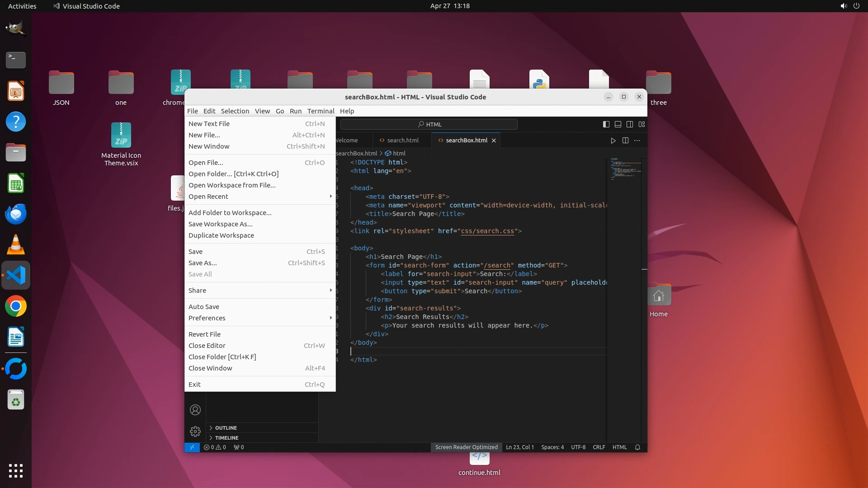Click the notifications bell in status bar
Image resolution: width=868 pixels, height=488 pixels.
(637, 447)
